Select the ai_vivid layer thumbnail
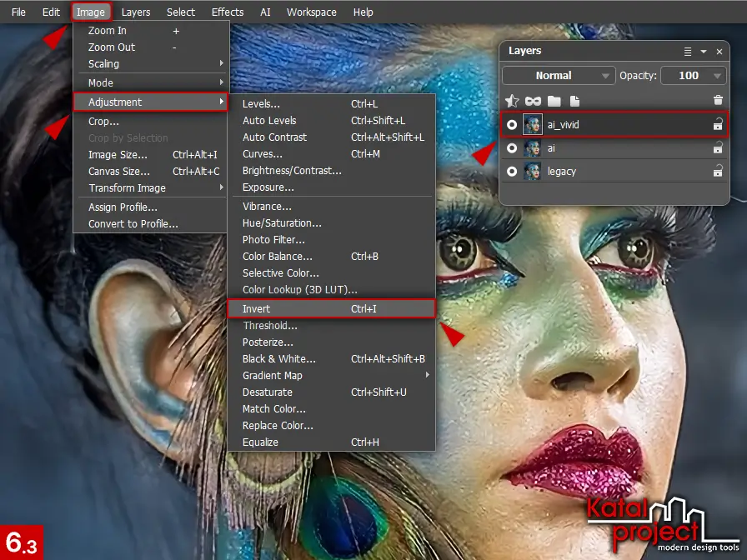747x560 pixels. point(533,125)
